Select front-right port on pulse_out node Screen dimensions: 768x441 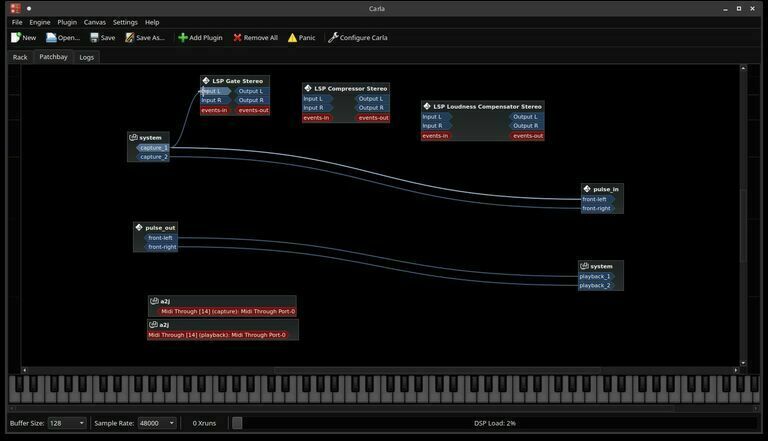160,247
